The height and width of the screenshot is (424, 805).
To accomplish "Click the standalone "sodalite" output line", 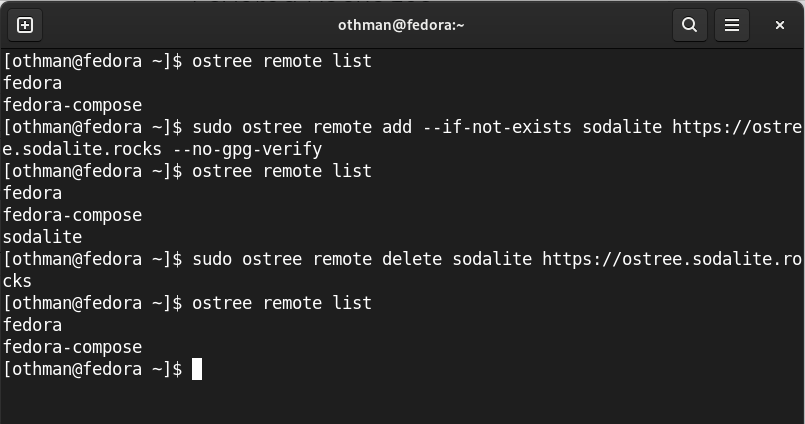I will pyautogui.click(x=42, y=237).
